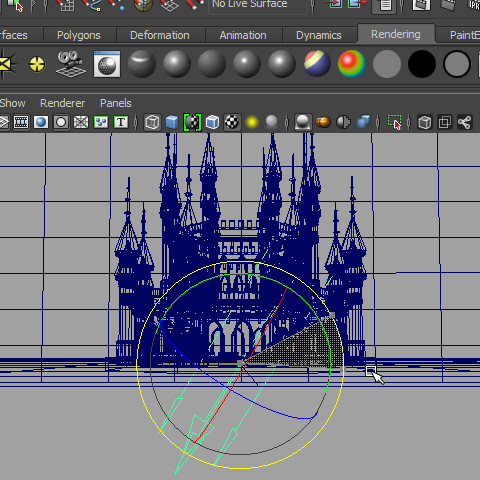This screenshot has width=480, height=480.
Task: Toggle viewport shadows icon
Action: click(272, 122)
